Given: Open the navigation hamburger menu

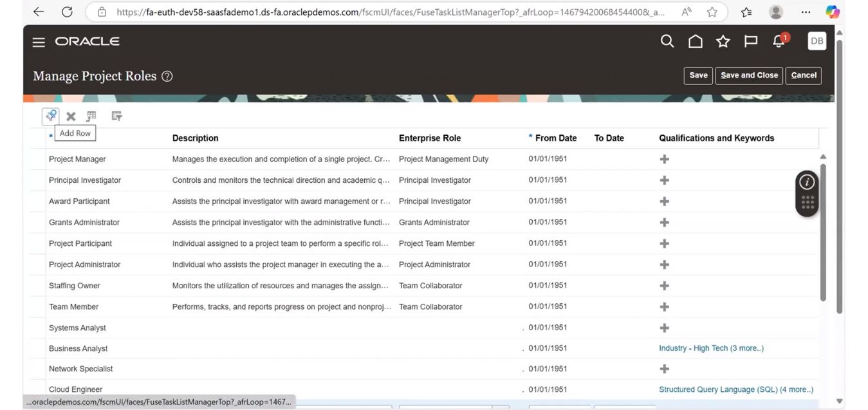Looking at the screenshot, I should point(38,41).
